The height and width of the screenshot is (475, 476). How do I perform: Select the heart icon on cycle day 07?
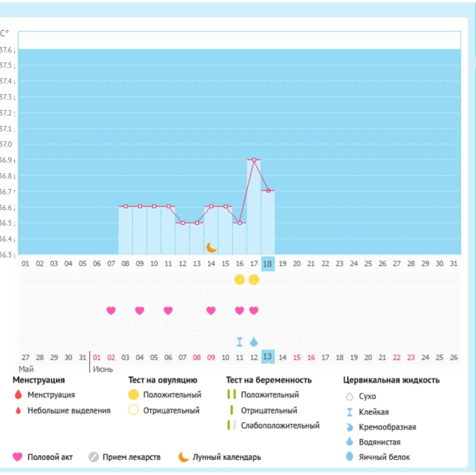coord(111,310)
